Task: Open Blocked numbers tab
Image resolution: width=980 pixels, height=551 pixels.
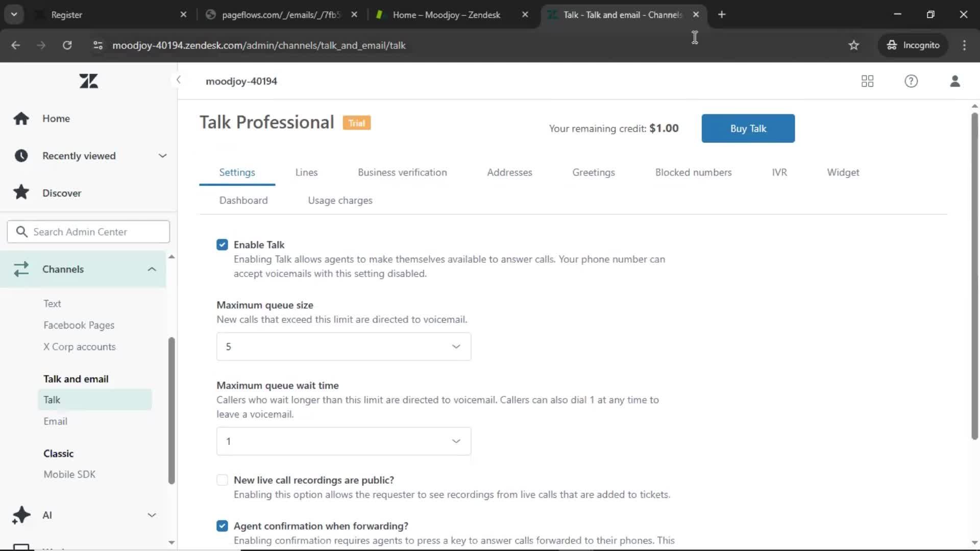Action: pos(693,172)
